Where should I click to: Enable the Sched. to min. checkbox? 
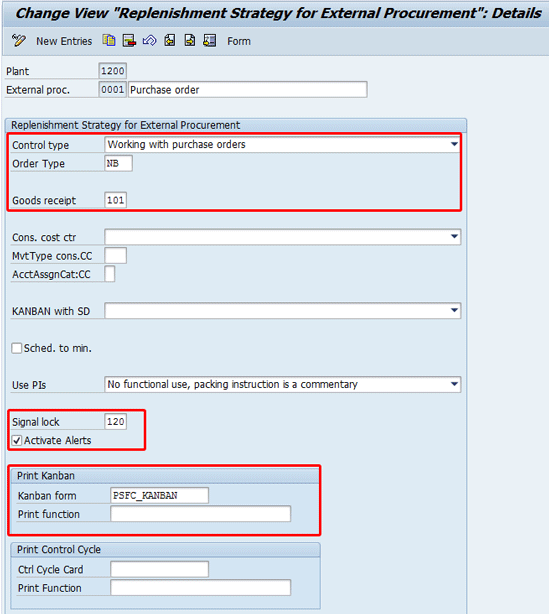(17, 348)
